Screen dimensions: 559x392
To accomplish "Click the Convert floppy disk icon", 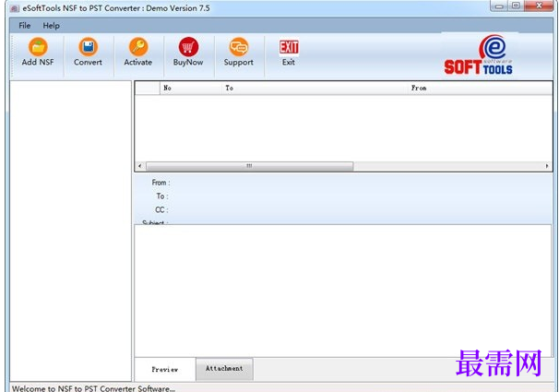I will (x=88, y=47).
